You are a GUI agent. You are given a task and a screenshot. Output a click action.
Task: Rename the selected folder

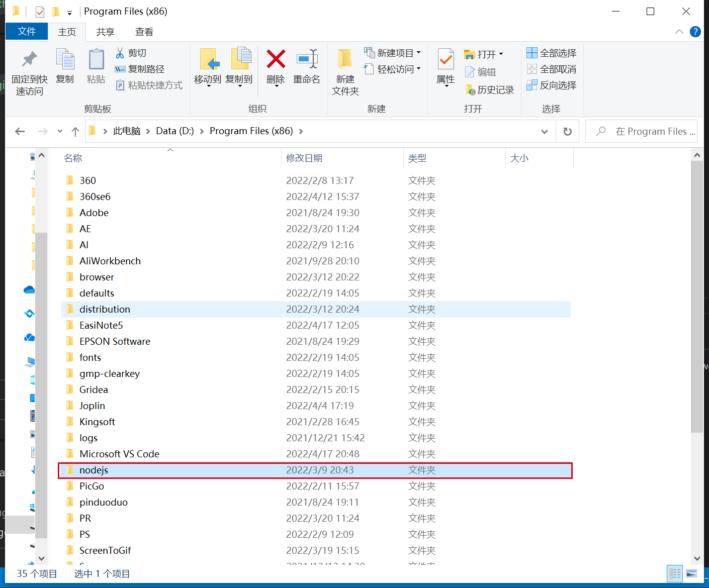pos(307,66)
